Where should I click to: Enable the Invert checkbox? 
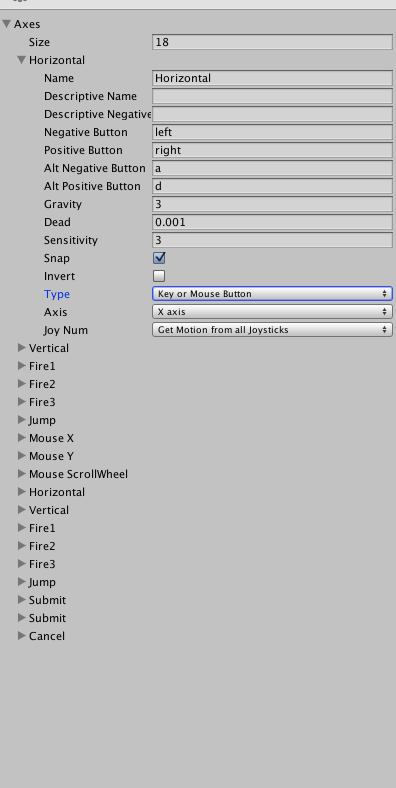pyautogui.click(x=159, y=276)
